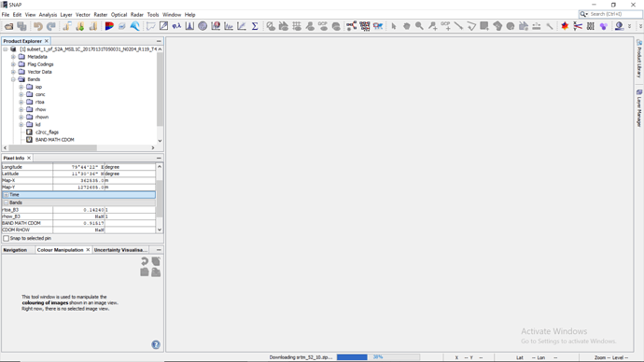Open the Scatter Plot tool icon
Viewport: 644px width, 362px height.
(242, 26)
